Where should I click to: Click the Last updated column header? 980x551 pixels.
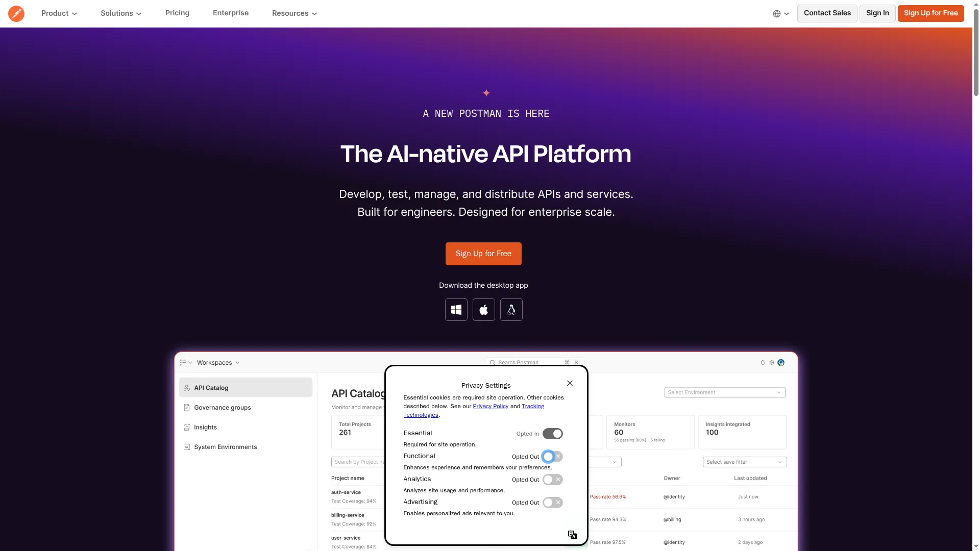pyautogui.click(x=750, y=479)
